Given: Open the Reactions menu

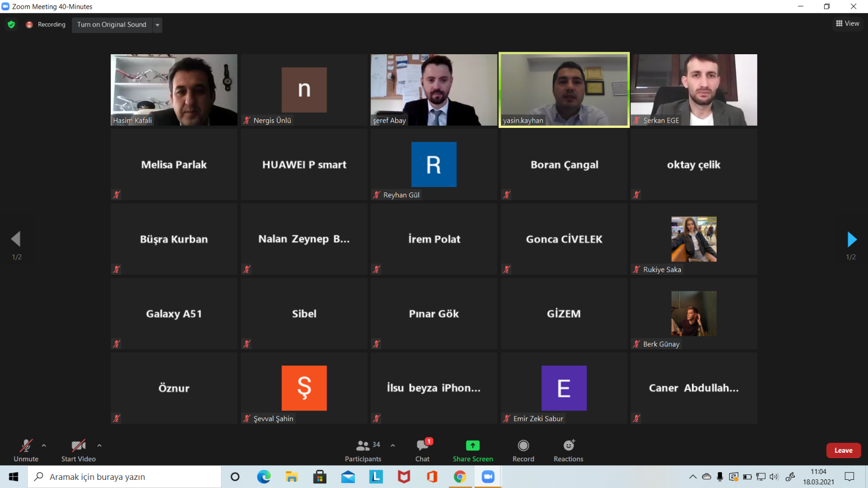Looking at the screenshot, I should tap(569, 450).
